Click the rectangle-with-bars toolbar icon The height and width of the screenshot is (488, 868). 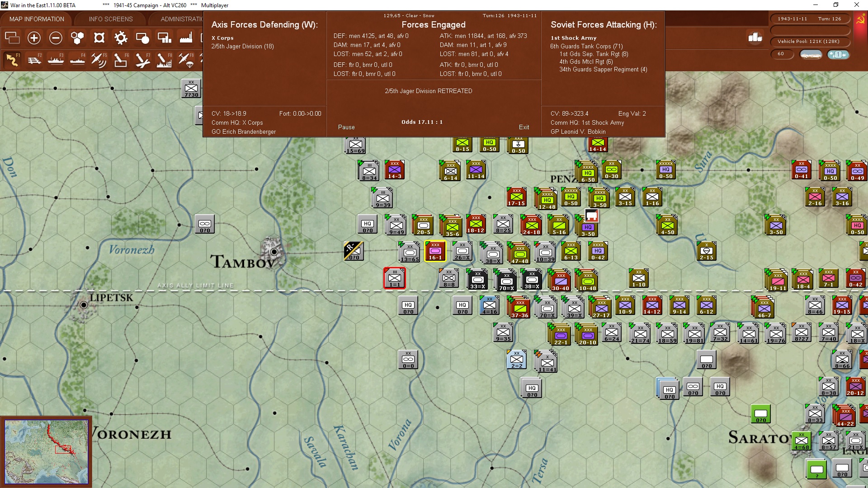[x=164, y=38]
